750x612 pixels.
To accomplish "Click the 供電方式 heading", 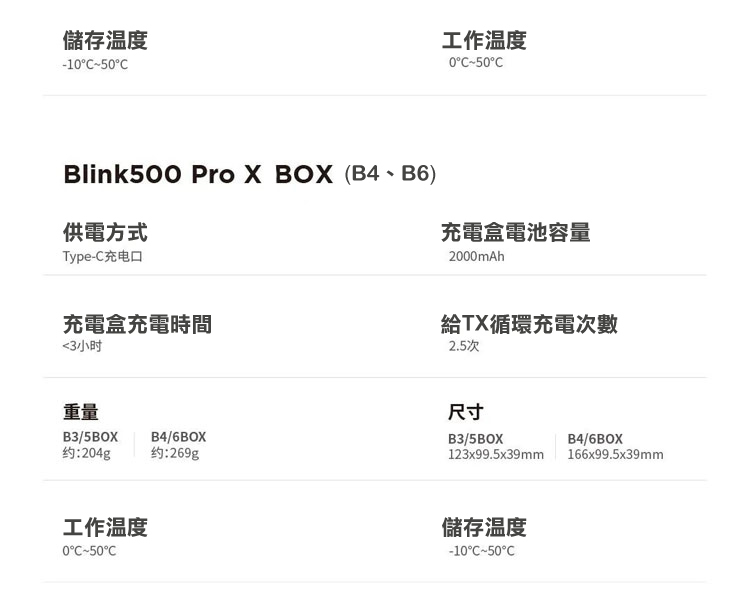I will pyautogui.click(x=105, y=233).
